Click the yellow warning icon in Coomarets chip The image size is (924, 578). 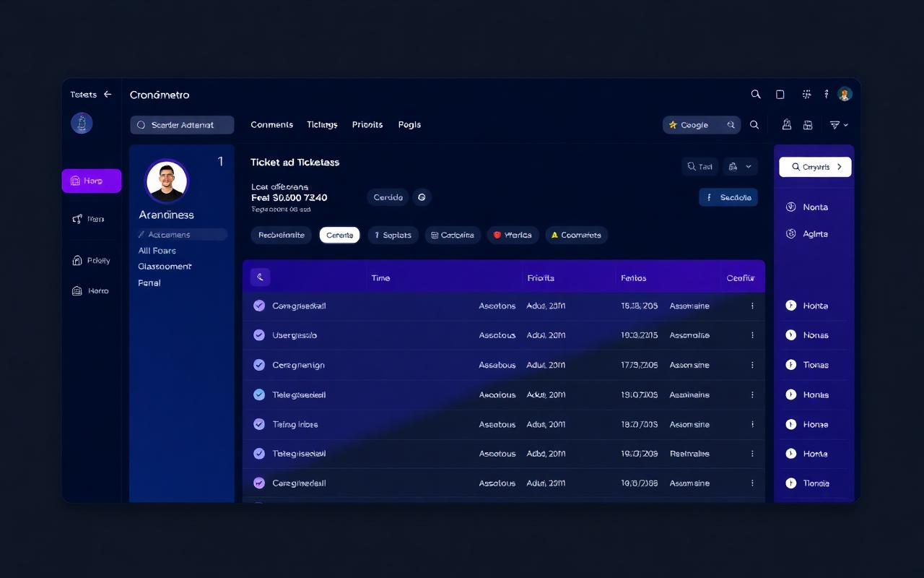point(554,235)
